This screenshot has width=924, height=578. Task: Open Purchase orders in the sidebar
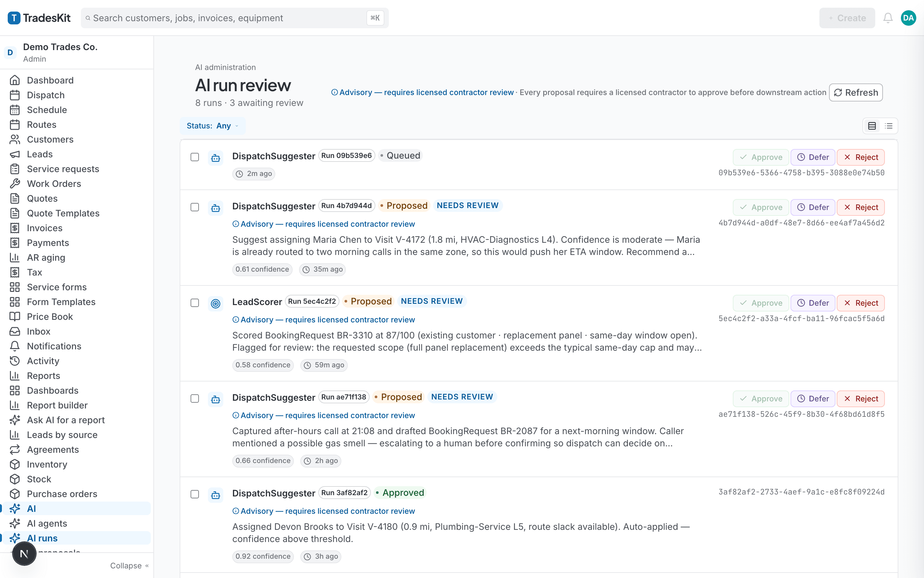click(x=76, y=494)
